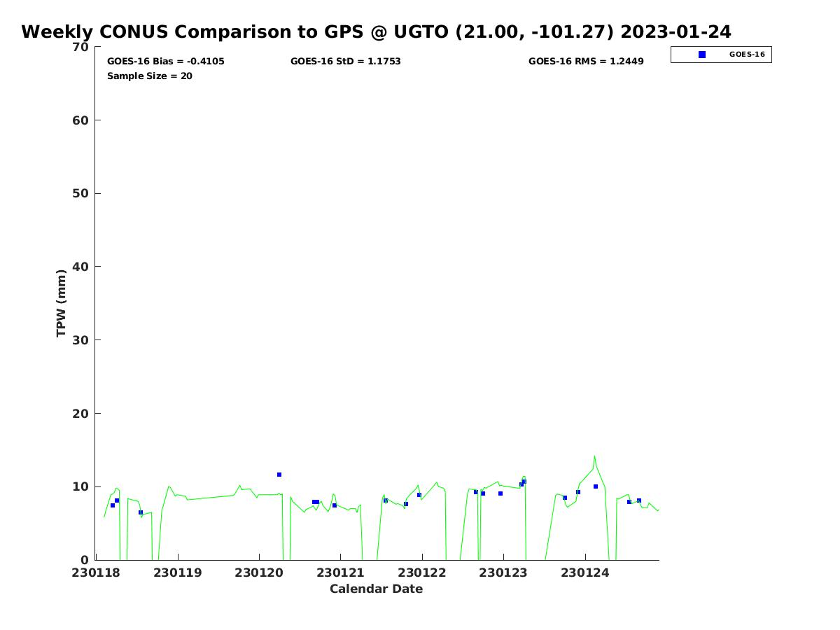Click the 70 y-axis tick label
Viewport: 840px width, 630px height.
coord(81,47)
